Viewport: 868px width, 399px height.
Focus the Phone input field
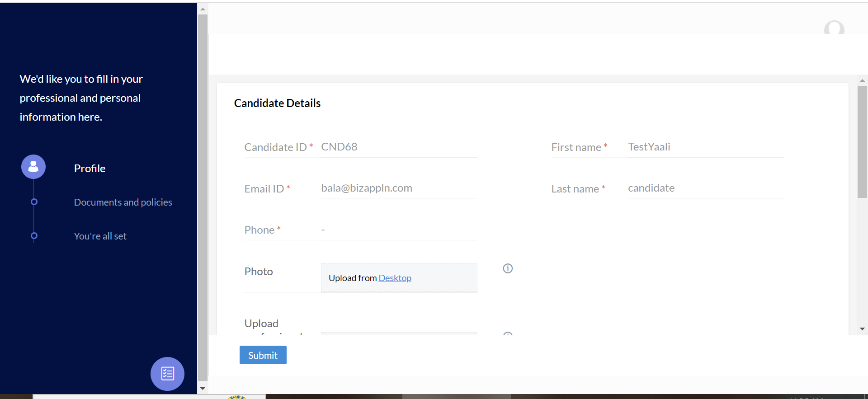point(398,230)
